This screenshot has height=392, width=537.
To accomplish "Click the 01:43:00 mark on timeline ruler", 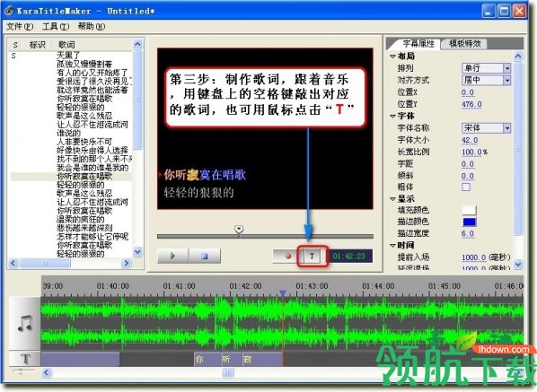I will click(x=312, y=286).
